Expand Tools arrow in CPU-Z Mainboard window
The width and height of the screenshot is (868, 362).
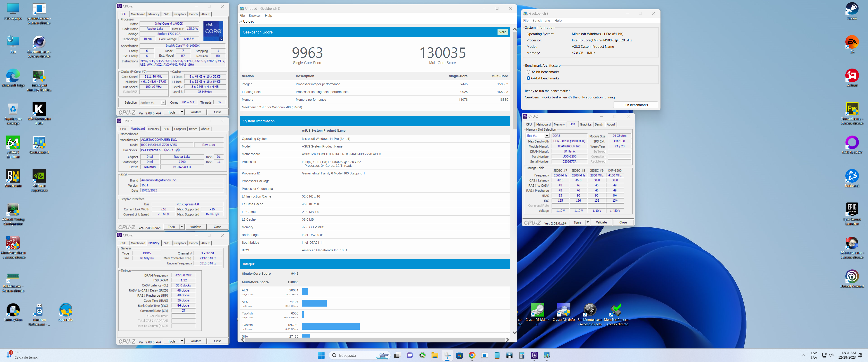click(182, 227)
